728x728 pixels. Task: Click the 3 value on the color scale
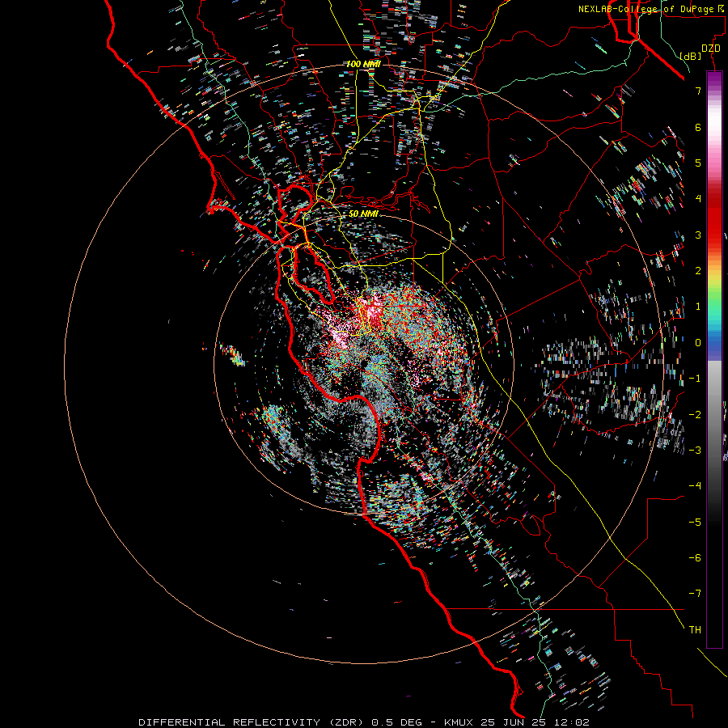698,235
